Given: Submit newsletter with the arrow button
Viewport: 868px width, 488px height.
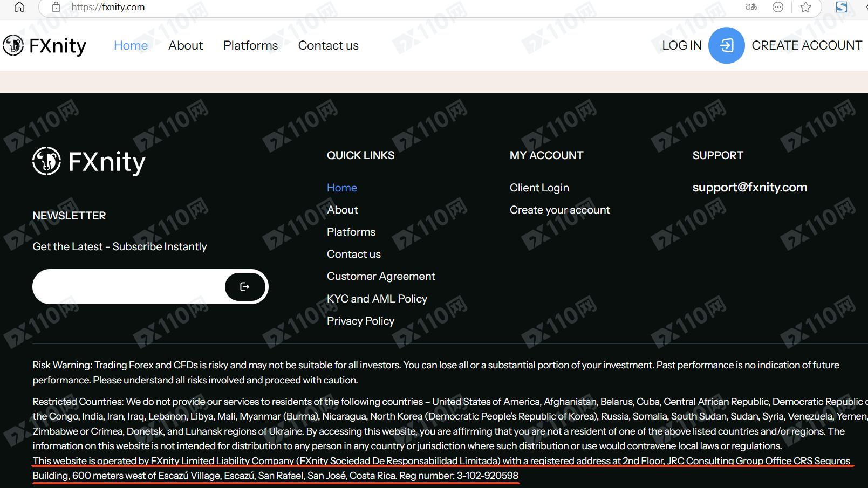Looking at the screenshot, I should click(x=245, y=287).
